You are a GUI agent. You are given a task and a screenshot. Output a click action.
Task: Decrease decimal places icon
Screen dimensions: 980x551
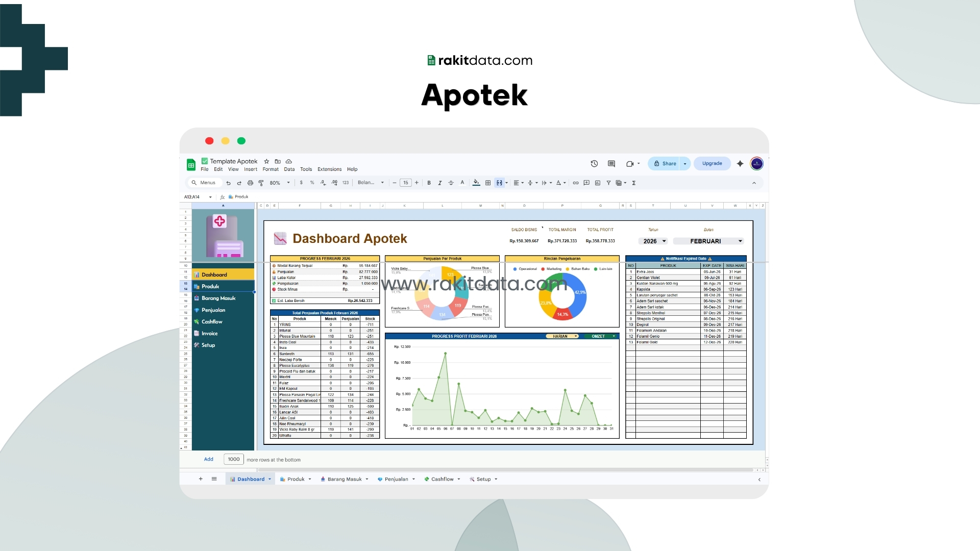(323, 183)
